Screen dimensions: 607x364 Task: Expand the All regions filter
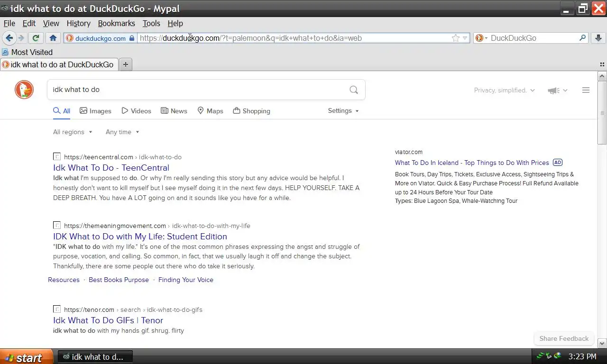point(73,132)
